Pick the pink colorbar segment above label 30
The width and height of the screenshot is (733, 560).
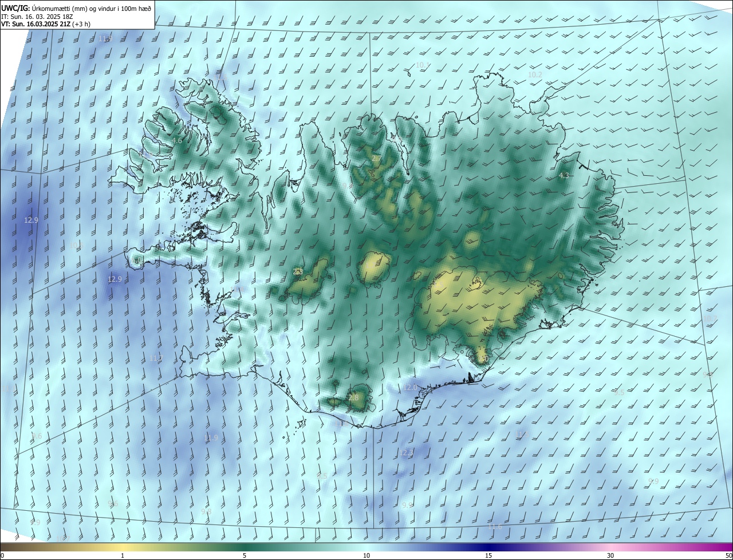coord(610,547)
